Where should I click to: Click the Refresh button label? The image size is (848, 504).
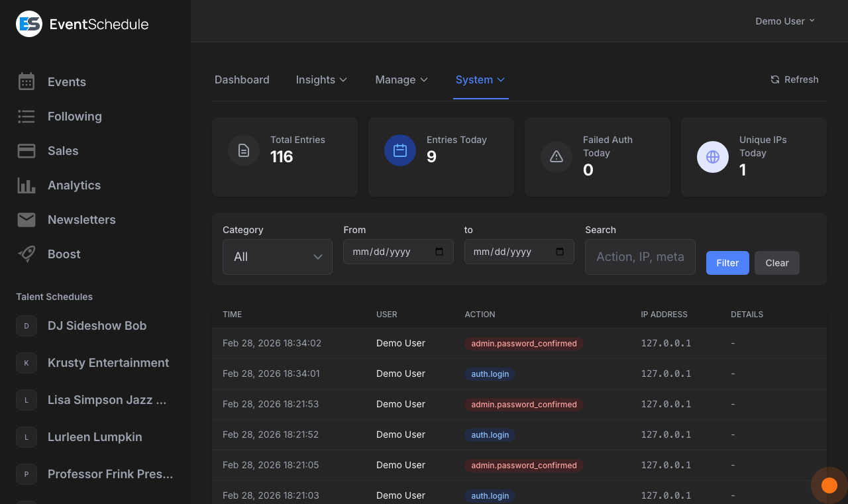pos(802,79)
